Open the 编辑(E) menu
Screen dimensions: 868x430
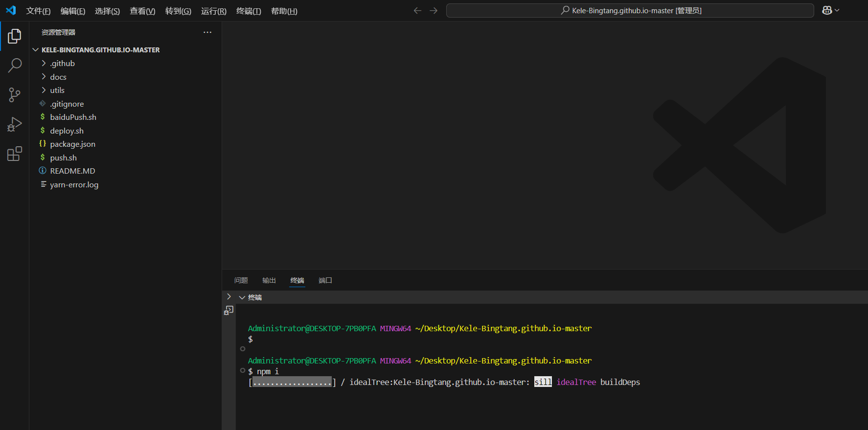73,11
